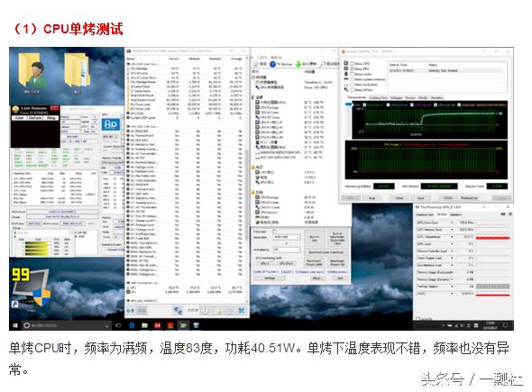532x392 pixels.
Task: Toggle the Stress local disks checkbox
Action: (x=353, y=85)
